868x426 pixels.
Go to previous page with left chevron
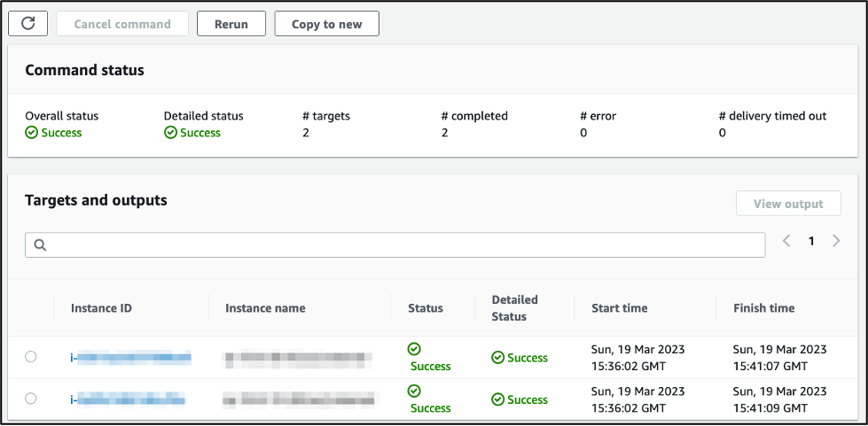[x=786, y=241]
